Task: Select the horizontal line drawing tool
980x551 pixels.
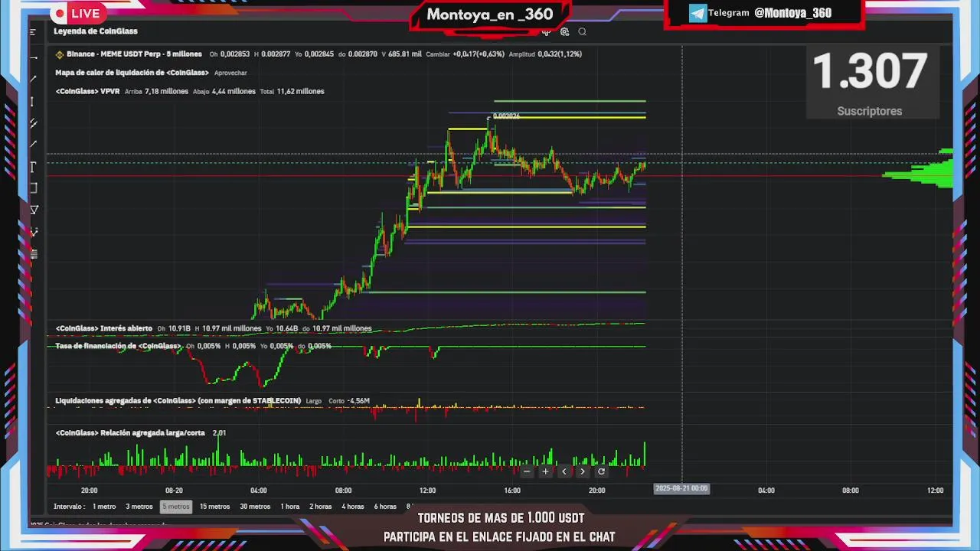Action: click(x=33, y=57)
